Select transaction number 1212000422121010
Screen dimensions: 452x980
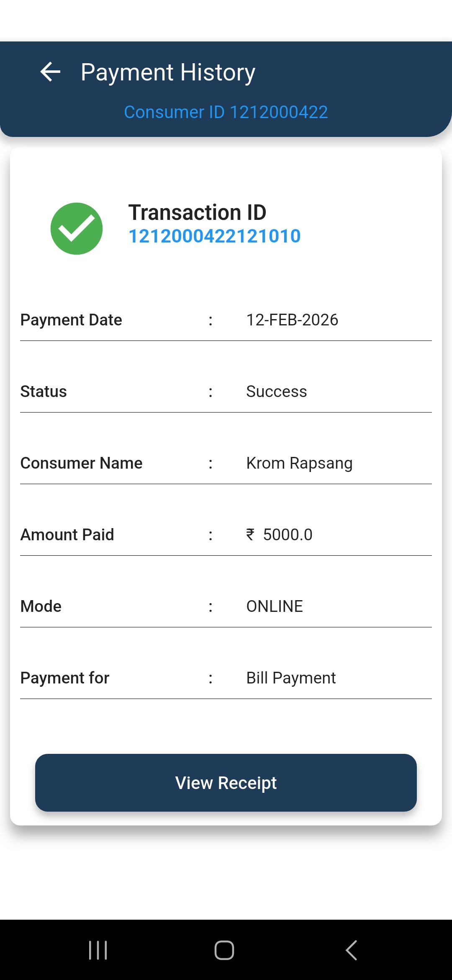coord(214,236)
